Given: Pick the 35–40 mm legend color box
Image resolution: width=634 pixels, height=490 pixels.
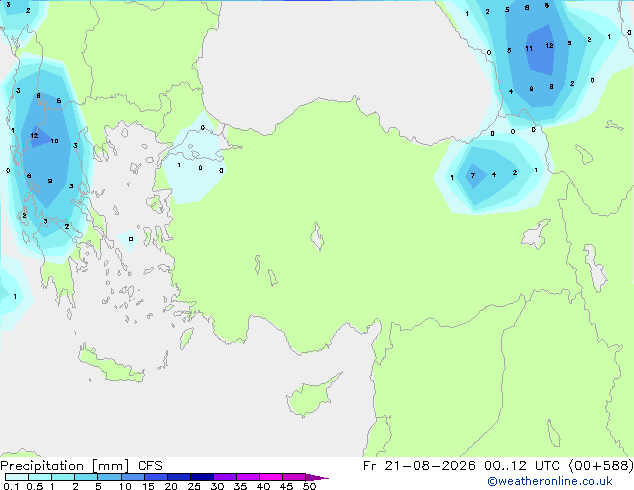Looking at the screenshot, I should 248,477.
